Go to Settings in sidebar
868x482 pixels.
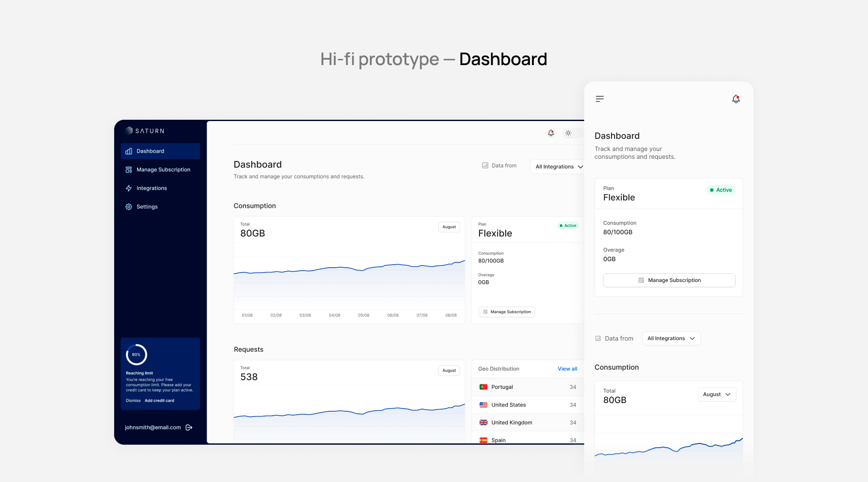147,207
